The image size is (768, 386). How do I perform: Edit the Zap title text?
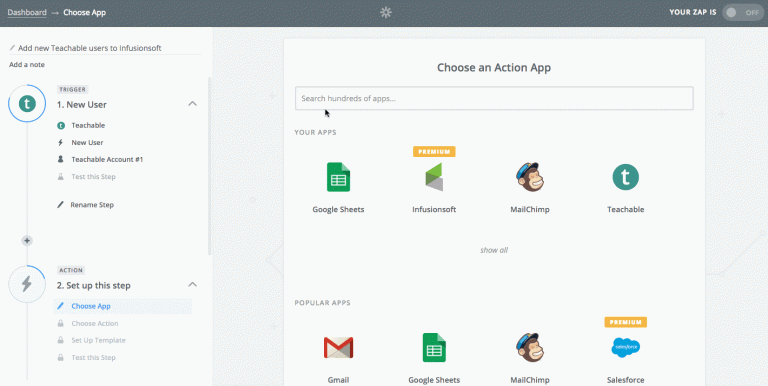[x=90, y=48]
